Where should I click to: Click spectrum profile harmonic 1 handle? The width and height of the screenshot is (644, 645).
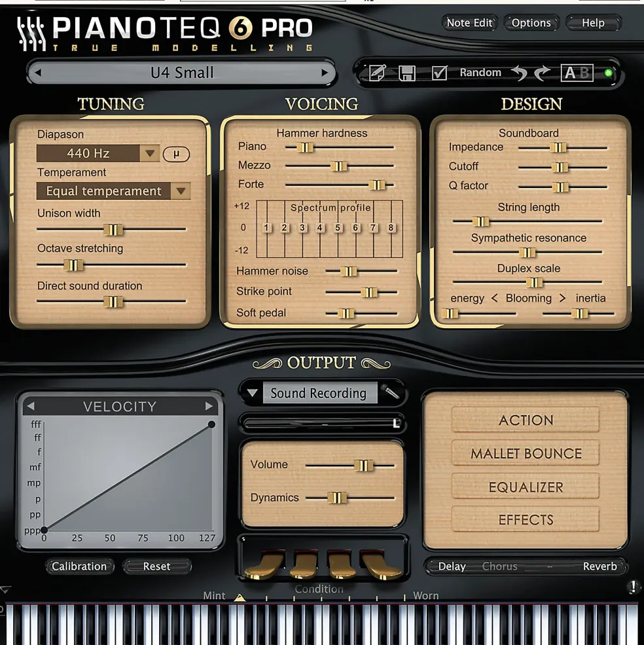tap(266, 227)
